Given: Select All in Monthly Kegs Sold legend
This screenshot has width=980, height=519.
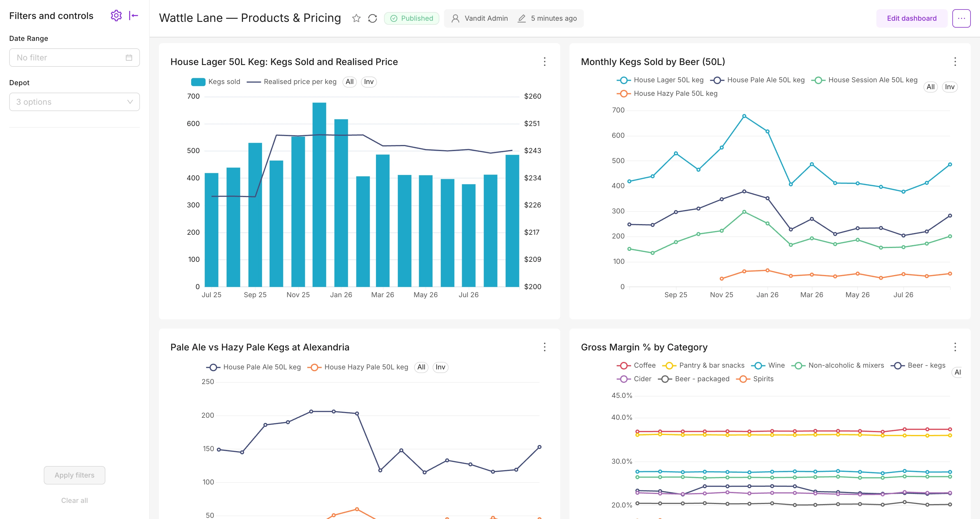Looking at the screenshot, I should point(930,87).
